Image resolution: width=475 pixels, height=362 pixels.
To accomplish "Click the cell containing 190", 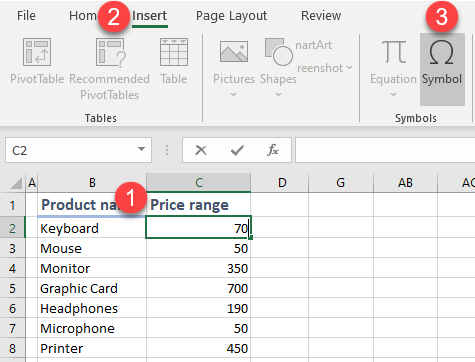I will coord(199,309).
